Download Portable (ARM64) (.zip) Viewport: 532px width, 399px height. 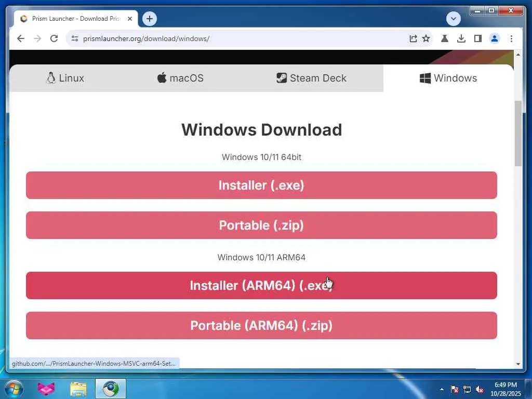(x=261, y=325)
